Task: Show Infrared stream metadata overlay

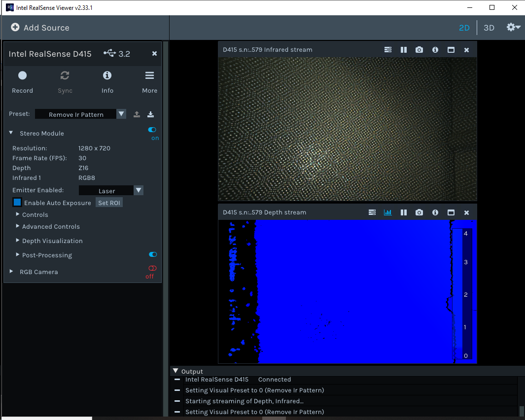Action: (388, 50)
